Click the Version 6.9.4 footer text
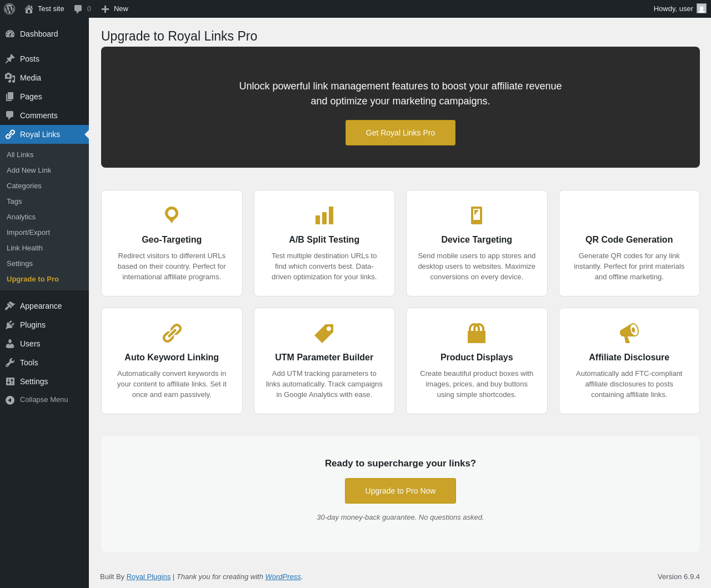 pyautogui.click(x=679, y=576)
